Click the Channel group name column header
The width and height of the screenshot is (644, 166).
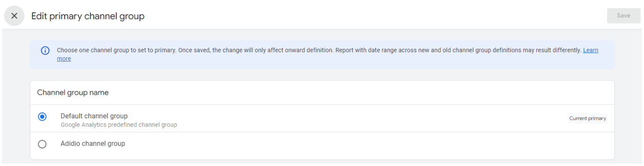(73, 93)
